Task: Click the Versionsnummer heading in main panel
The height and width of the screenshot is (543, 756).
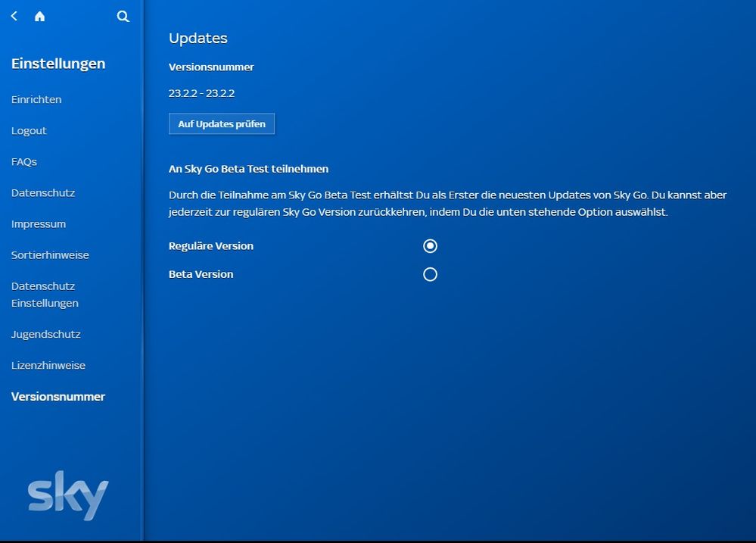Action: click(211, 67)
